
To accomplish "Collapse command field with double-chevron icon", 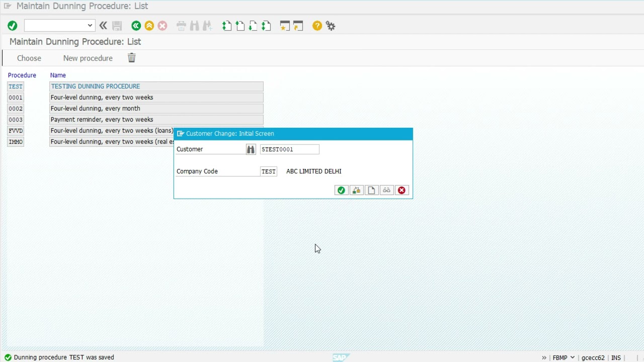I will point(103,26).
